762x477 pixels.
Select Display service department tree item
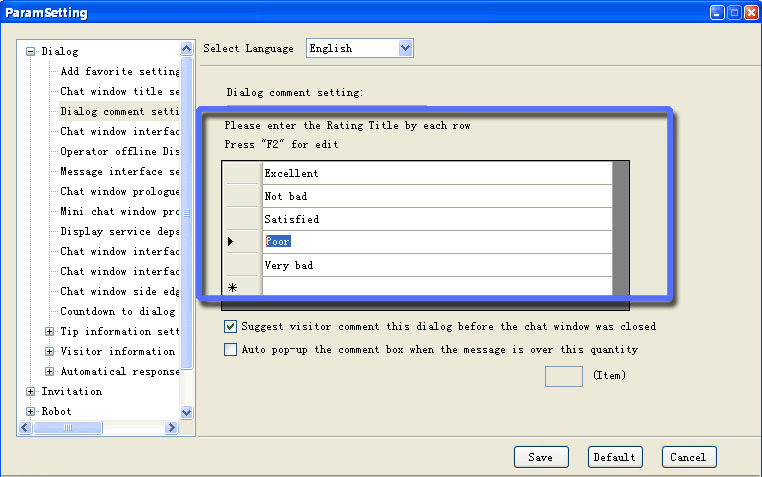tap(120, 231)
